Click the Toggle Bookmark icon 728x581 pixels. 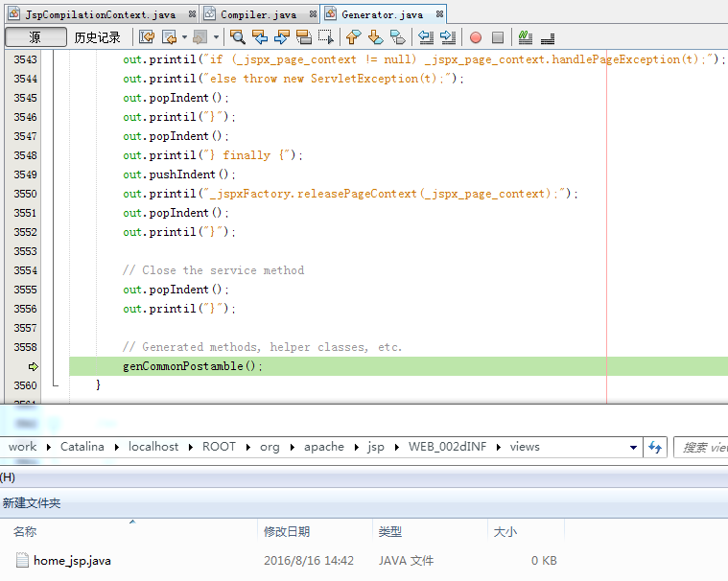pos(398,37)
